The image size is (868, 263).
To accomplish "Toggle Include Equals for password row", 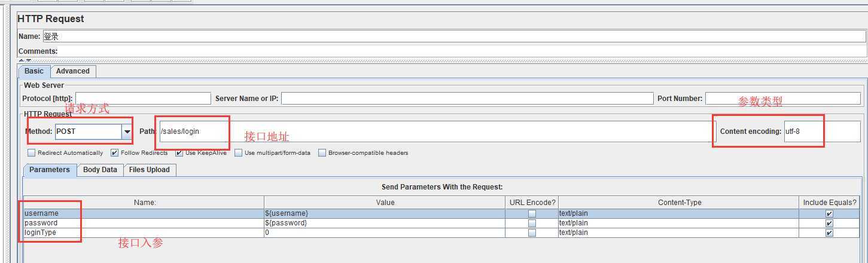I will pyautogui.click(x=829, y=224).
